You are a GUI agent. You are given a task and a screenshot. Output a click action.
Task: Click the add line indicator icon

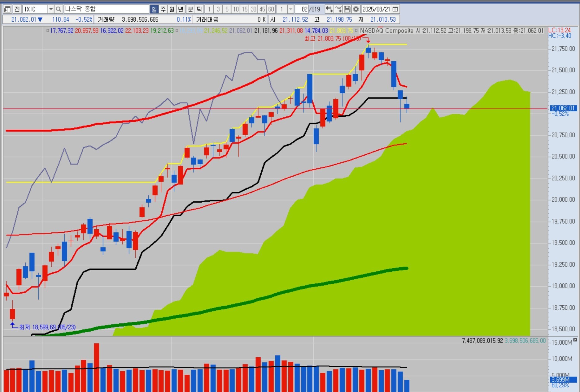(x=338, y=9)
